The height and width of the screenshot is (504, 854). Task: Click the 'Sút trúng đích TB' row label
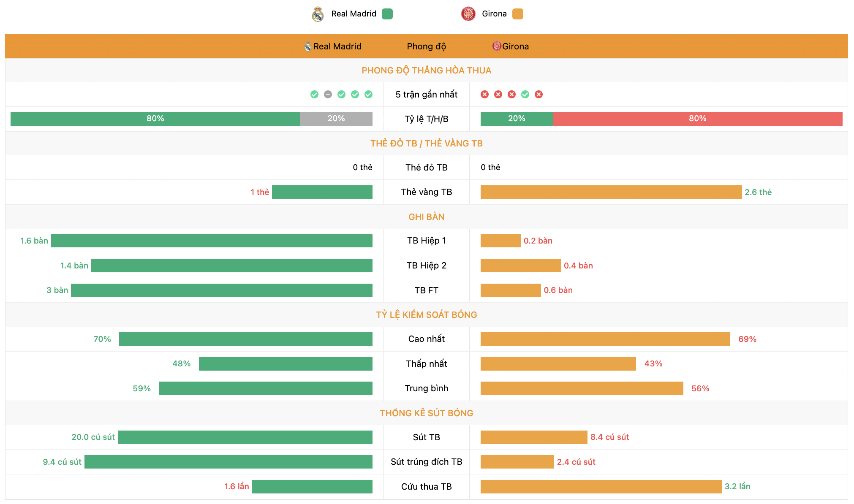(x=426, y=462)
